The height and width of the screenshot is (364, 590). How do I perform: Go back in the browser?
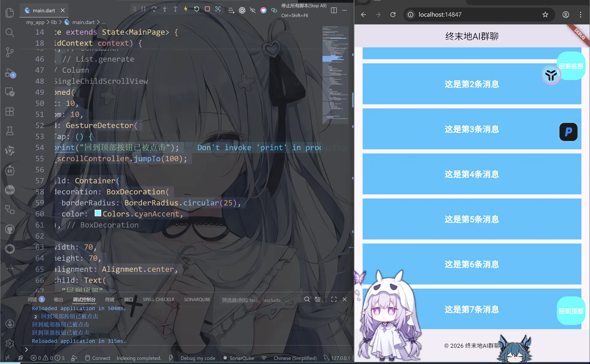[x=363, y=14]
